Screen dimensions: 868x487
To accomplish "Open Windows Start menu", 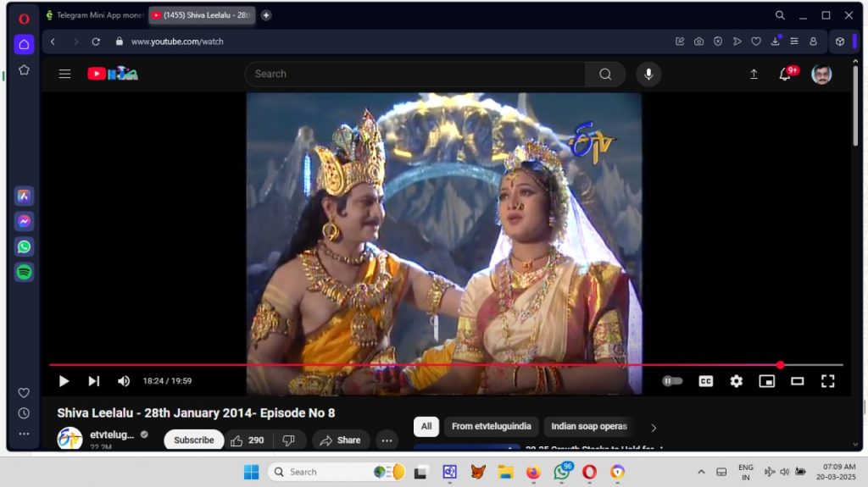I will tap(251, 472).
